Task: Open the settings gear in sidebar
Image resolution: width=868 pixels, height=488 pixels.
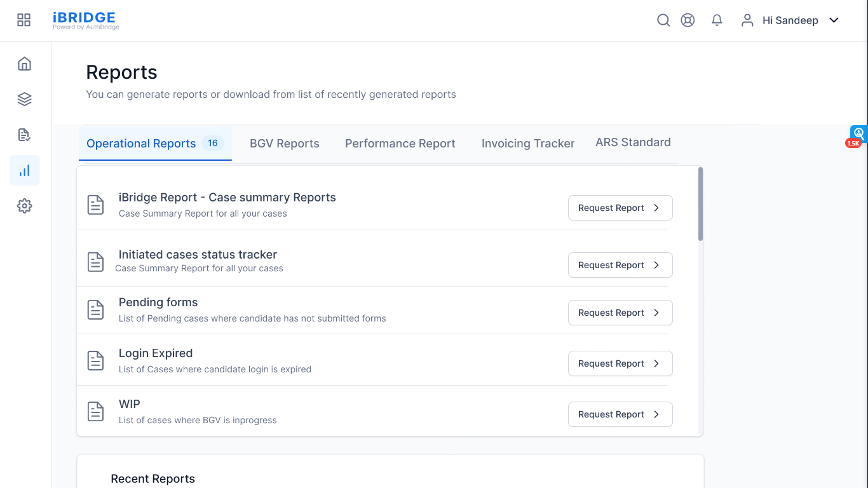Action: (x=24, y=206)
